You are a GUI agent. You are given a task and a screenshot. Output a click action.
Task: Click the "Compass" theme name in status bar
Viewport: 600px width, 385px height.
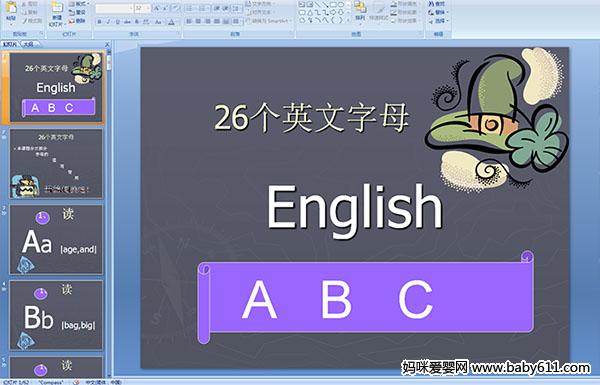tap(51, 382)
